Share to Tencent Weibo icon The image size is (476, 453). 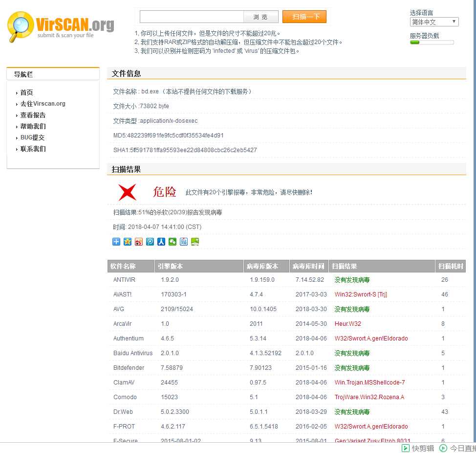(x=150, y=242)
